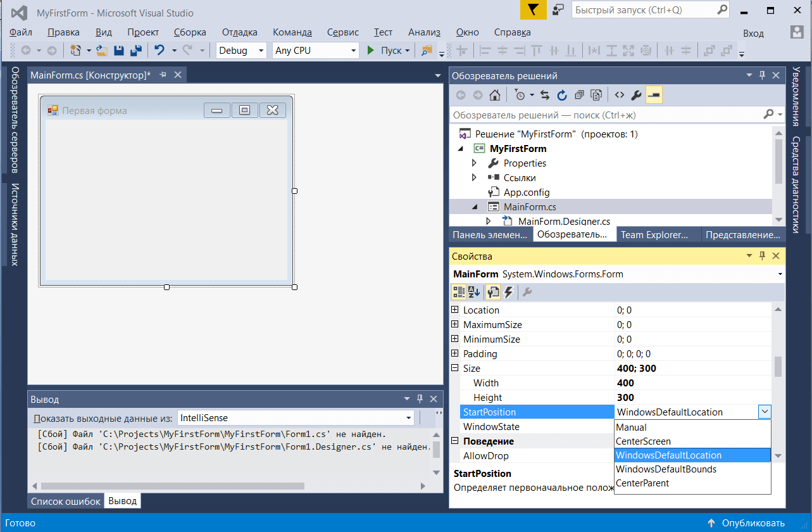The image size is (812, 532).
Task: Expand the MaximumSize property node
Action: [454, 324]
